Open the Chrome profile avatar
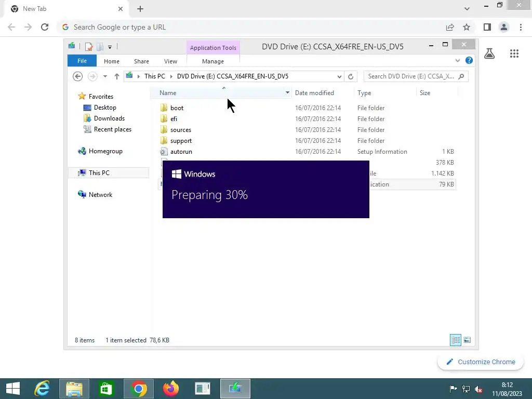This screenshot has width=532, height=399. [504, 27]
